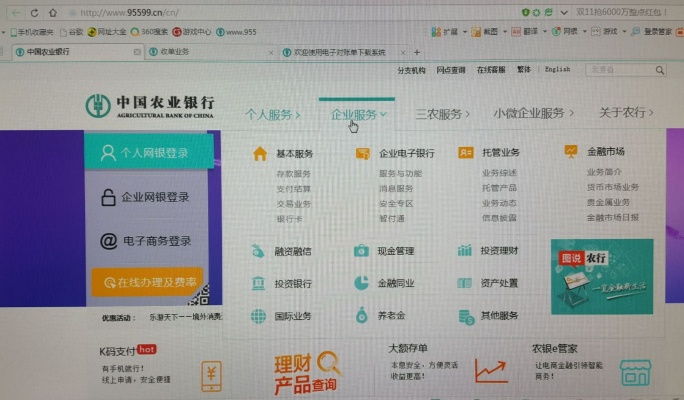Click the site search magnifier icon

(660, 70)
